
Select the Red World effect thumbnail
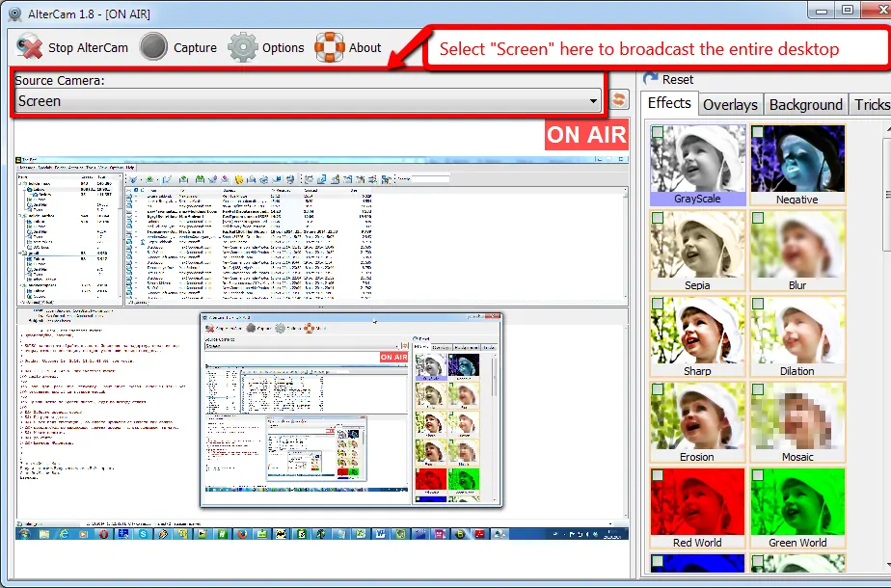click(x=698, y=508)
